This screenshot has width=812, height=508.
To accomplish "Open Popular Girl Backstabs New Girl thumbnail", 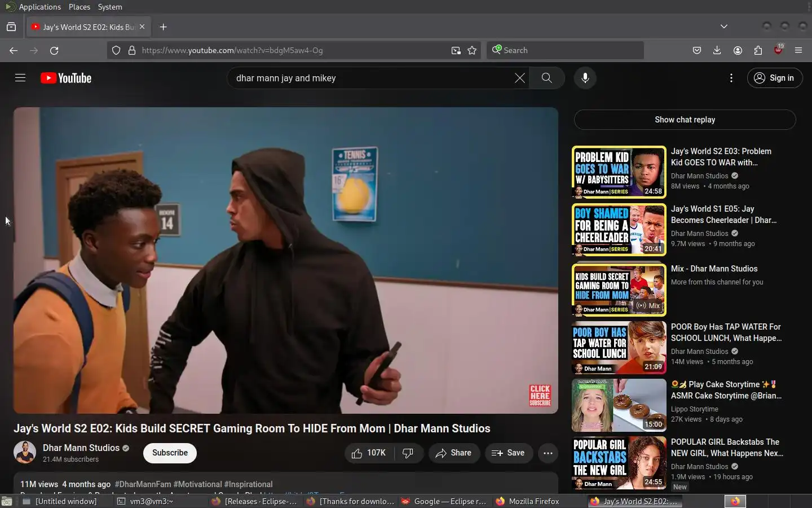I will (x=619, y=463).
